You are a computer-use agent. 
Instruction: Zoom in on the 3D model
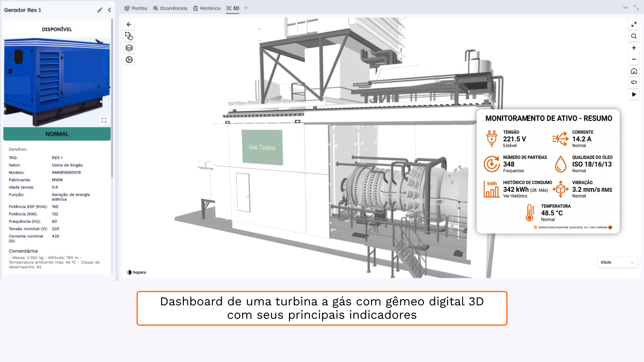(634, 47)
